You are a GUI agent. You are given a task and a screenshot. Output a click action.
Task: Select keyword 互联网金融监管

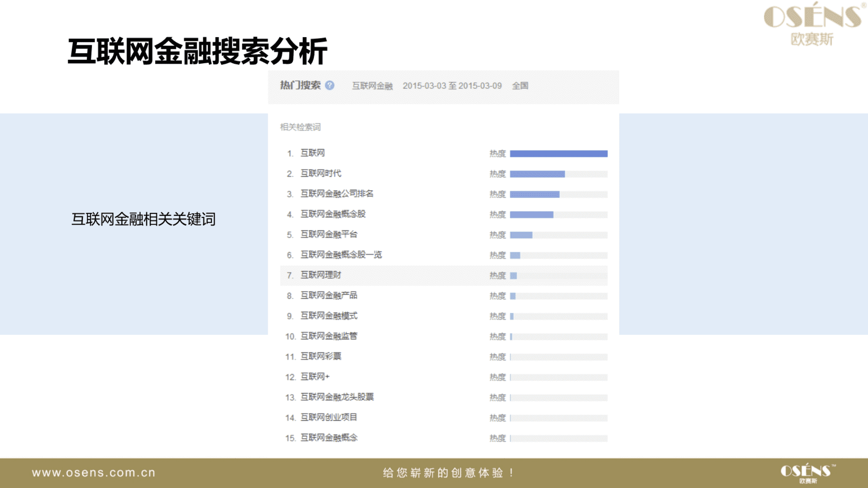329,336
